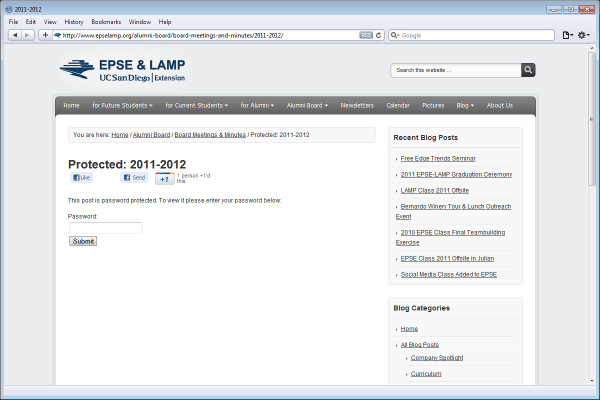Image resolution: width=600 pixels, height=400 pixels.
Task: Open Free Edge Trends Seminar post
Action: tap(438, 158)
